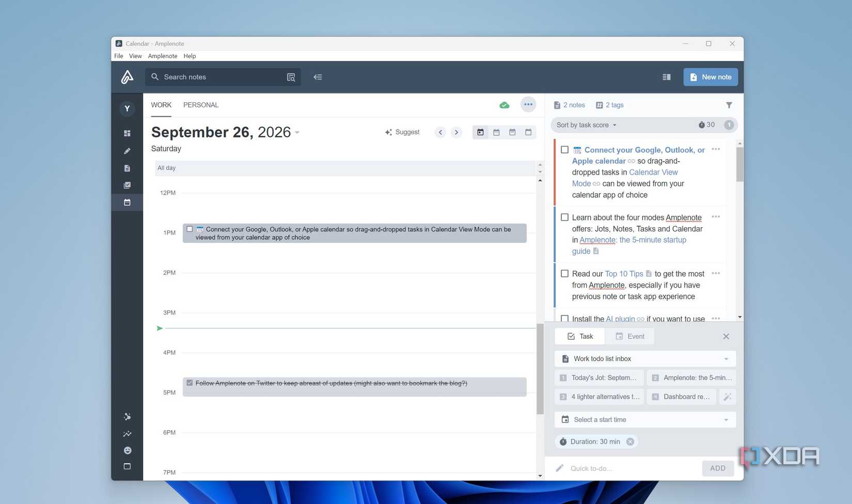Go to the next day
The image size is (852, 504).
[456, 132]
